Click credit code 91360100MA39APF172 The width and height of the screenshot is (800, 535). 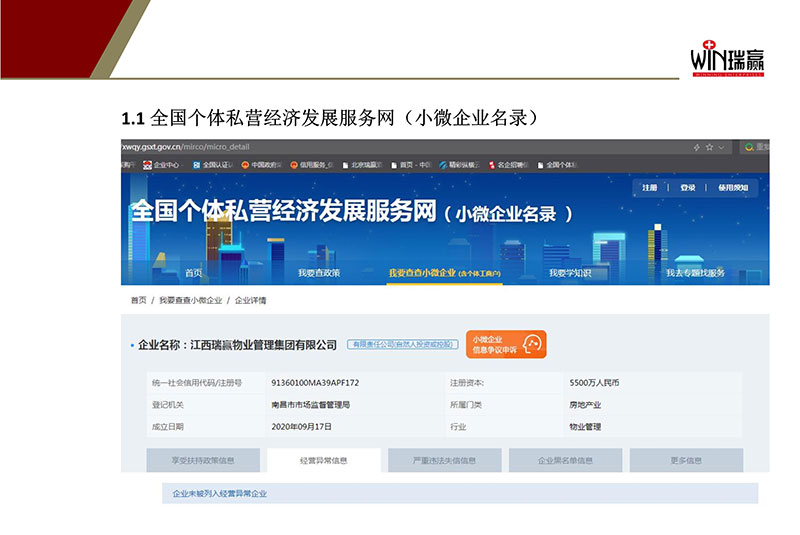tap(315, 383)
